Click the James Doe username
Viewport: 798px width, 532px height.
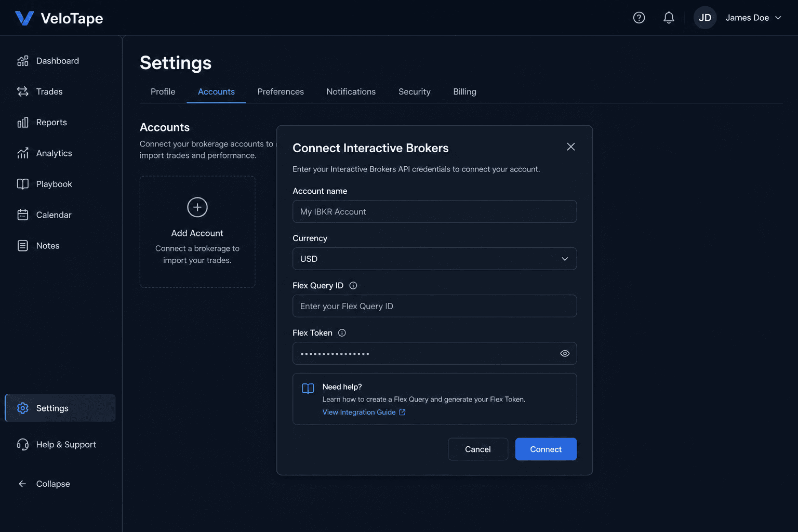pos(747,18)
